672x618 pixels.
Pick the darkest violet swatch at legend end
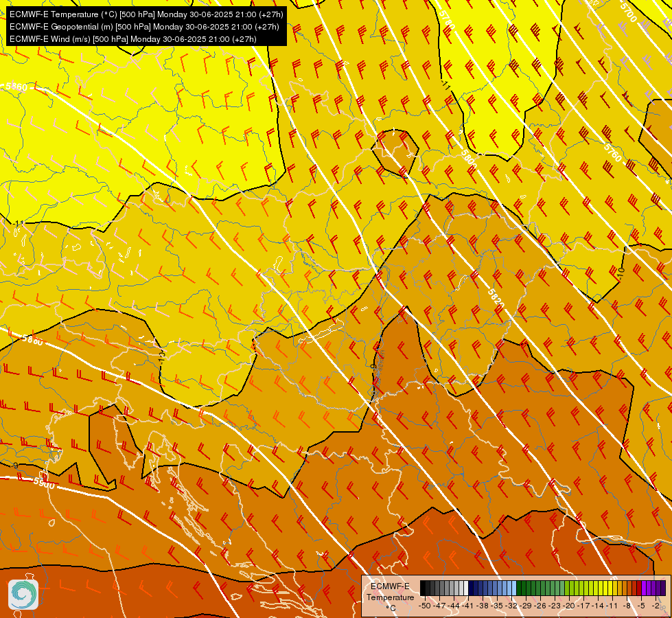[x=664, y=588]
